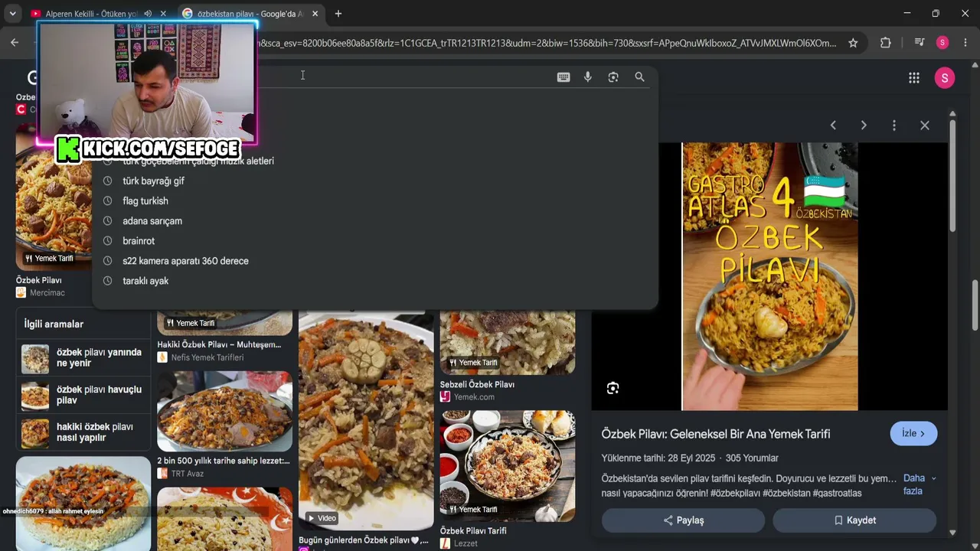The height and width of the screenshot is (551, 980).
Task: Share the result with Paylaş
Action: click(x=683, y=520)
